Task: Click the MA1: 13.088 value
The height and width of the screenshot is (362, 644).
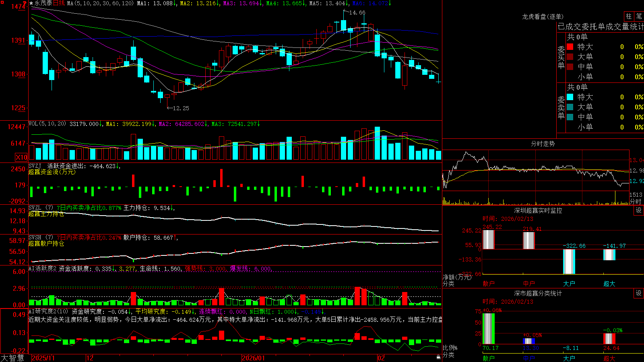Action: 157,3
